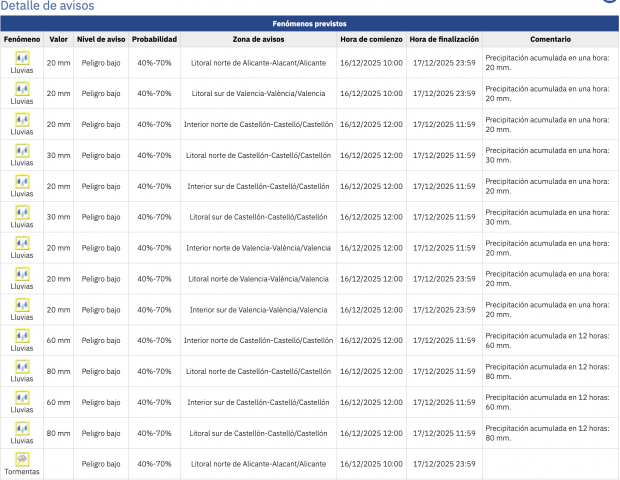The height and width of the screenshot is (480, 620).
Task: Click the Hora de comienzo column header
Action: pyautogui.click(x=372, y=38)
